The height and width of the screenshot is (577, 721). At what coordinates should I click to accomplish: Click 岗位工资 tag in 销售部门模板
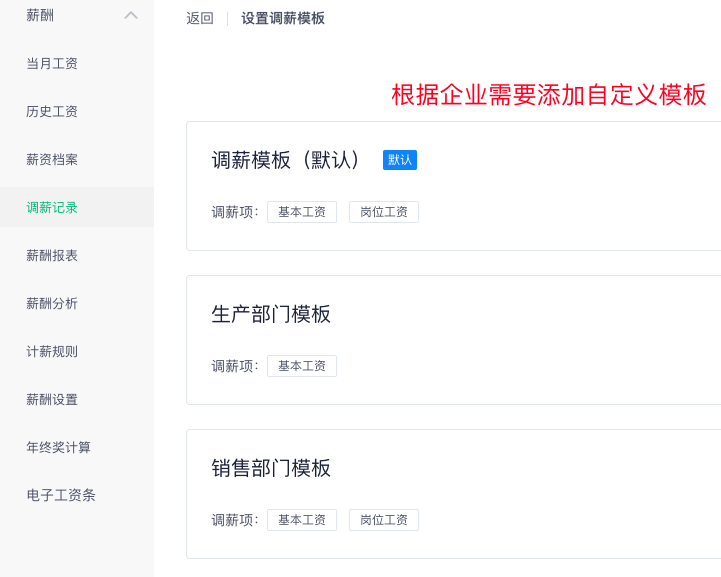pos(384,520)
